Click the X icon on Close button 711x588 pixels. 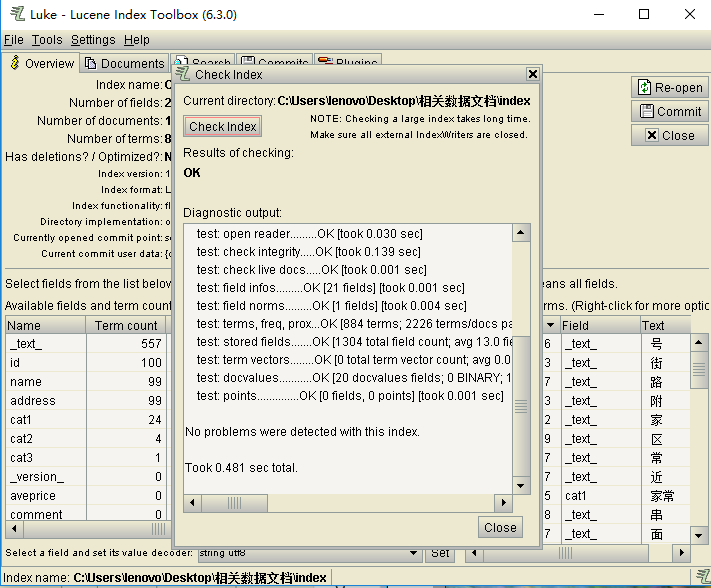652,135
